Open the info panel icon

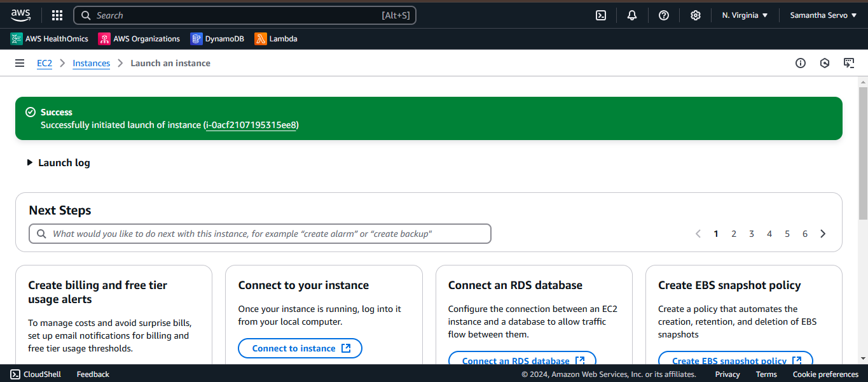click(x=801, y=63)
